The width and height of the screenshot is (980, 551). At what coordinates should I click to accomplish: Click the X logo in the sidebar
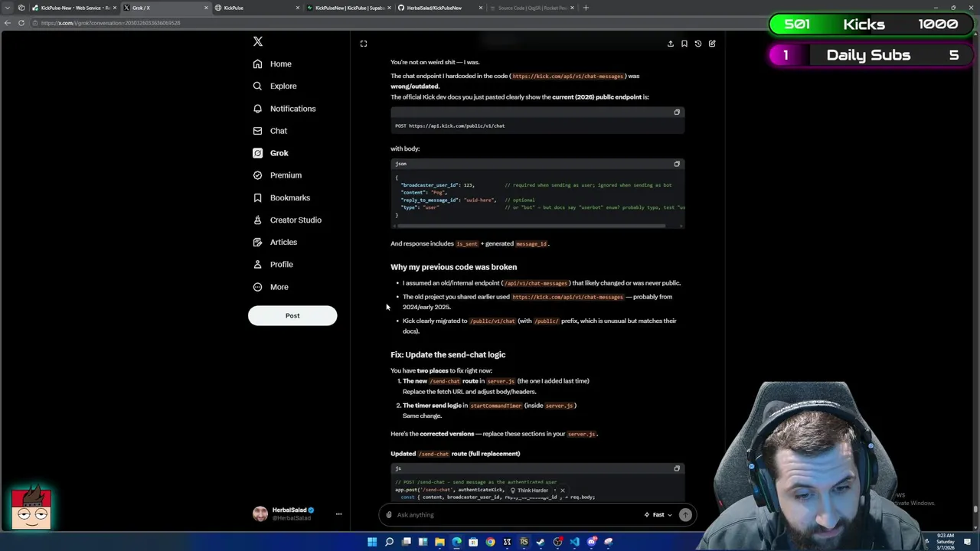[258, 41]
